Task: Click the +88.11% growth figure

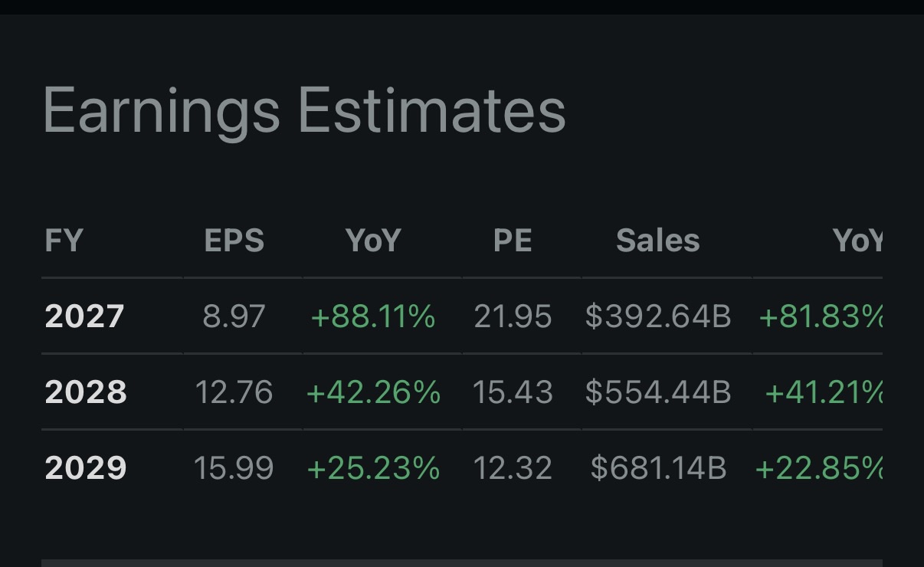Action: click(373, 316)
